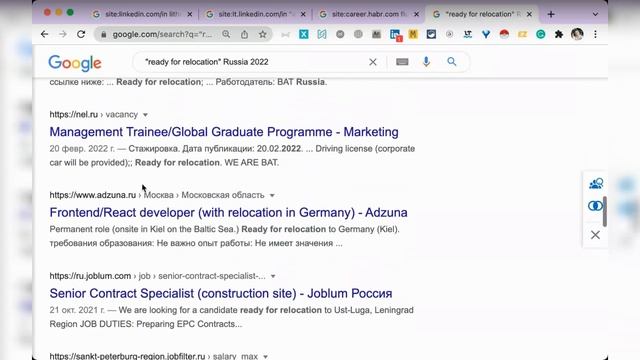Open Senior Contract Specialist Joblum result

tap(221, 293)
